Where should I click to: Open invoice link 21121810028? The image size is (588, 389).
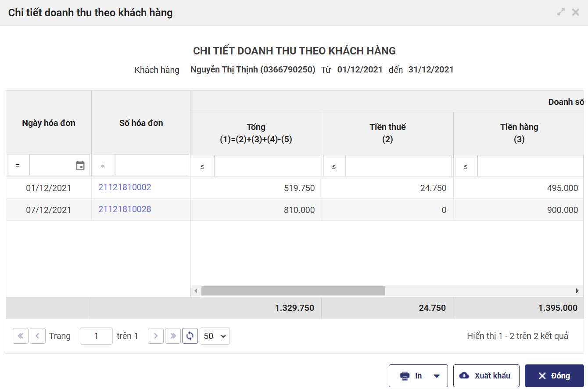coord(125,209)
